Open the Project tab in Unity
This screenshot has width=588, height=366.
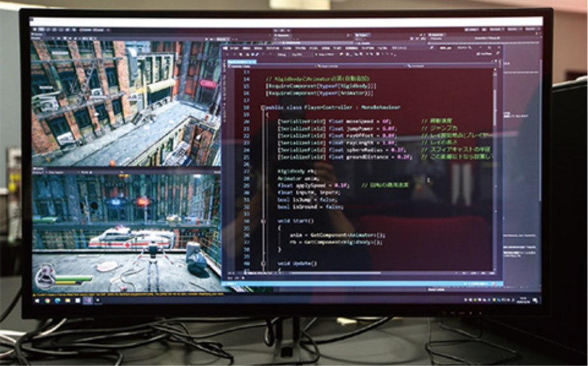pos(363,35)
